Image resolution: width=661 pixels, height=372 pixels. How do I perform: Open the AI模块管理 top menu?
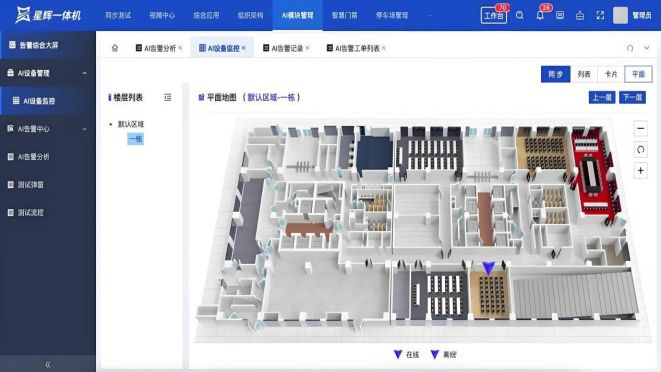click(x=297, y=15)
